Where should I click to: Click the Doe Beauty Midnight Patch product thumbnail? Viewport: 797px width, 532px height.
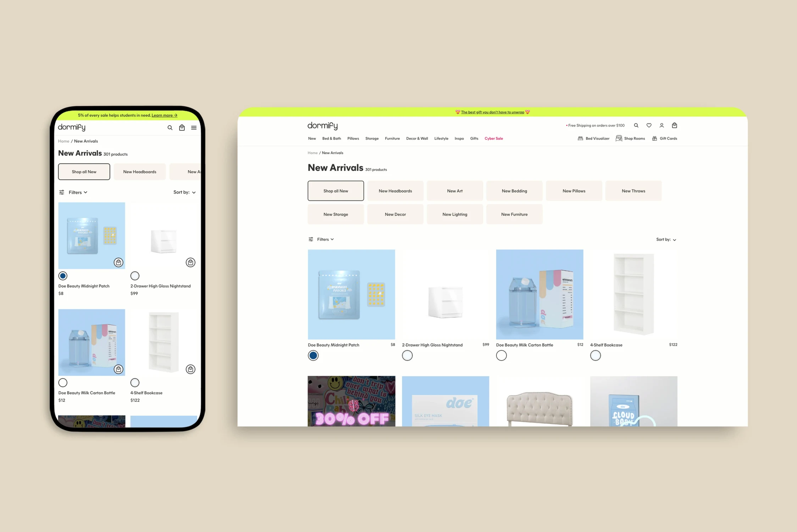click(351, 294)
